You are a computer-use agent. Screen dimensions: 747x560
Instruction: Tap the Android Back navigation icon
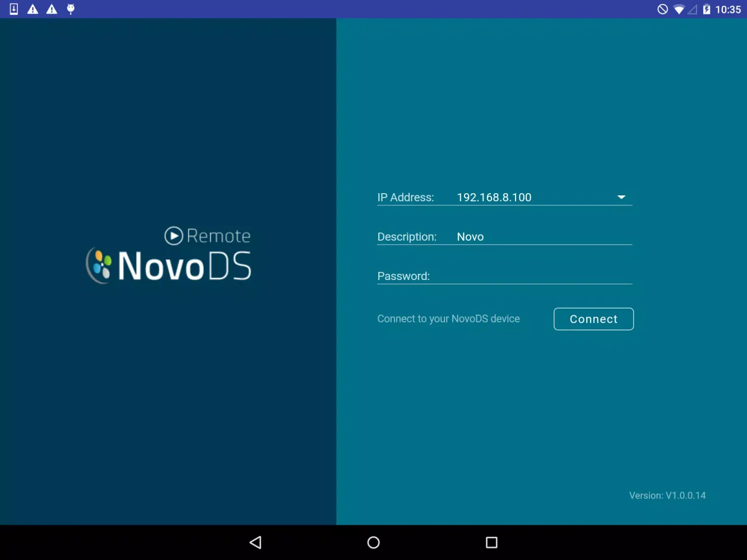coord(256,542)
